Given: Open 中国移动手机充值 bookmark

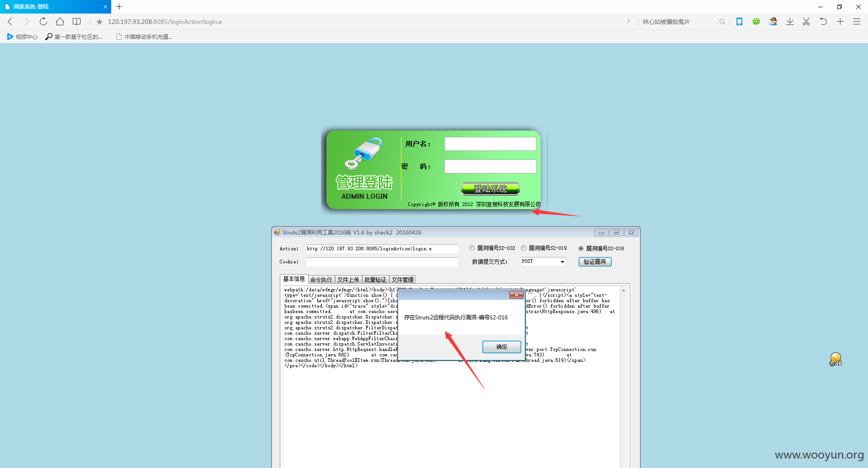Looking at the screenshot, I should [x=145, y=37].
